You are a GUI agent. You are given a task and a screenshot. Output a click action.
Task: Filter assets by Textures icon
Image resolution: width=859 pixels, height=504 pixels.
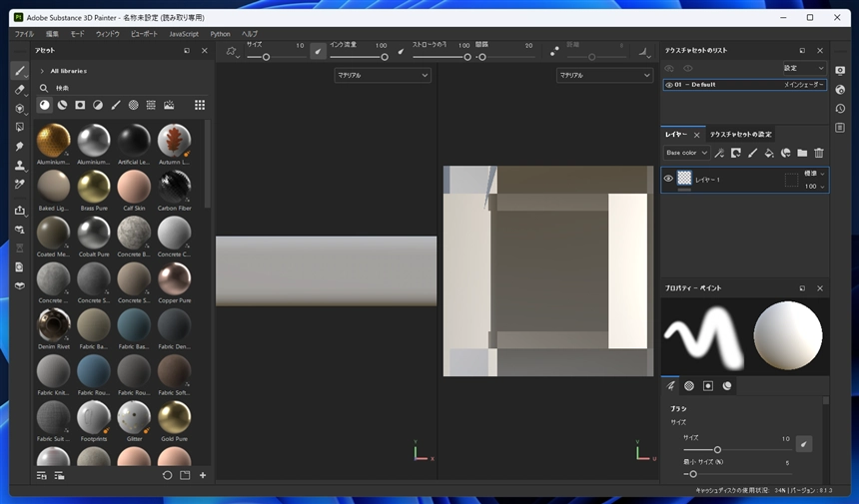[151, 105]
